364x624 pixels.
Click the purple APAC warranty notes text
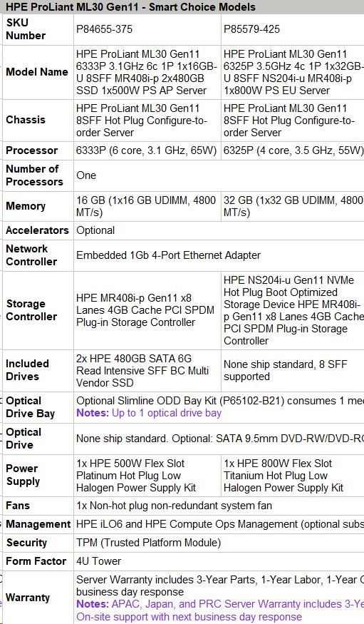click(x=220, y=610)
